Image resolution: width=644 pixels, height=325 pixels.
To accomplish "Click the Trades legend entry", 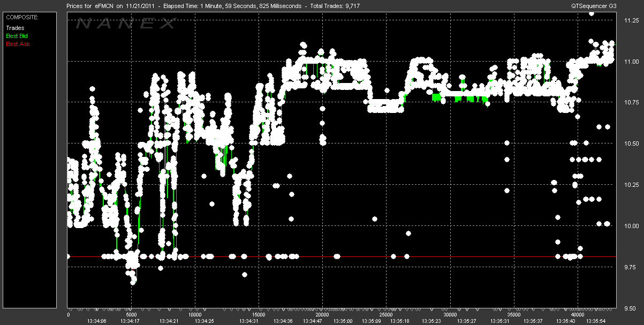I will [14, 27].
